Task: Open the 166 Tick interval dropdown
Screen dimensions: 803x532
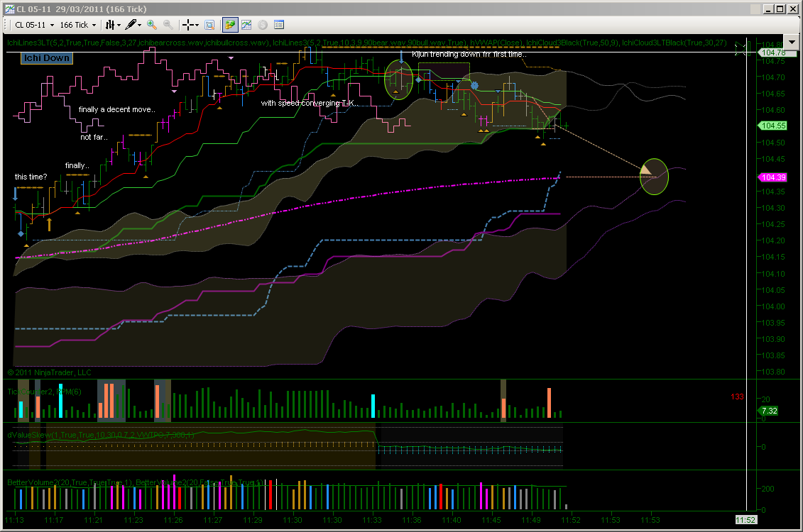Action: 78,25
